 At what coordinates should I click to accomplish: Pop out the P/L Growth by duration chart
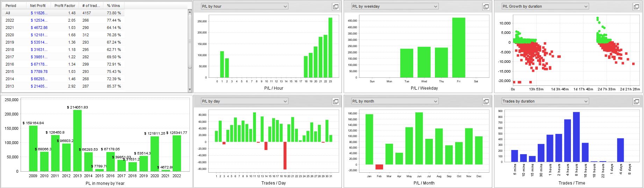(x=636, y=7)
